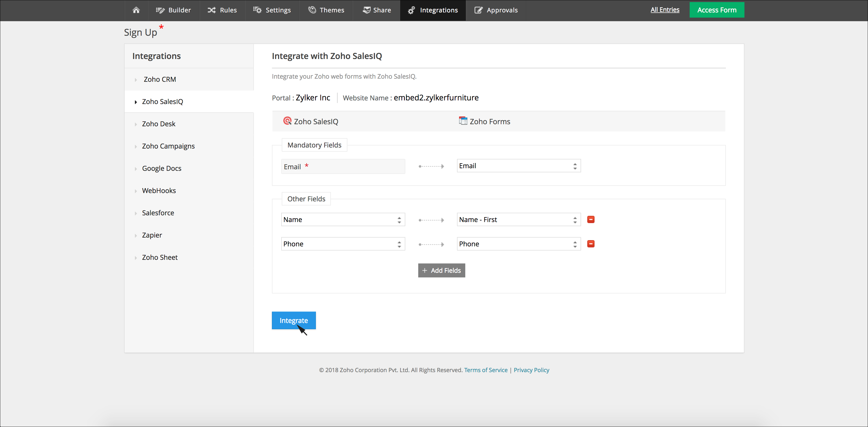Open the Phone SalesIQ field dropdown
Viewport: 868px width, 427px height.
343,244
